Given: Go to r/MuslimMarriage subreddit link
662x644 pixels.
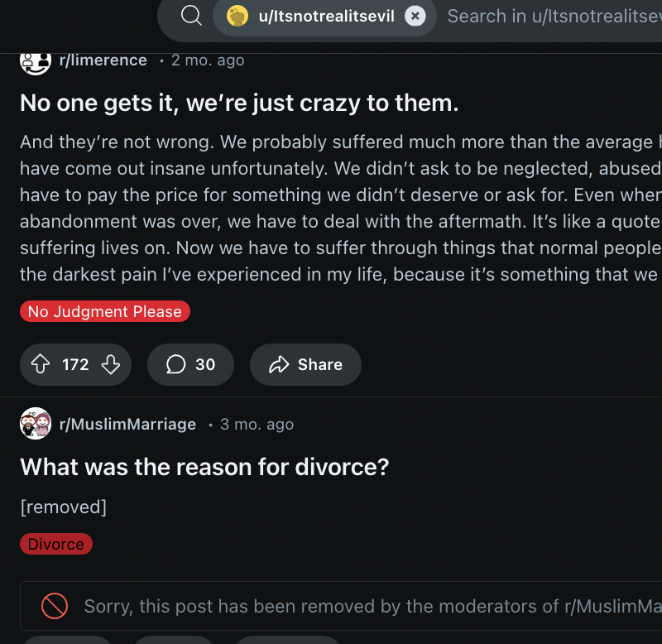Looking at the screenshot, I should pyautogui.click(x=127, y=425).
